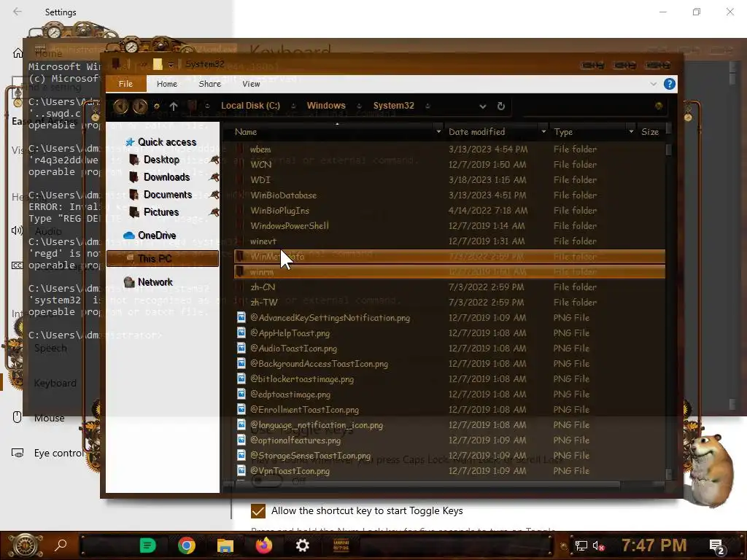Image resolution: width=747 pixels, height=560 pixels.
Task: Open the Start menu gear button
Action: (26, 545)
